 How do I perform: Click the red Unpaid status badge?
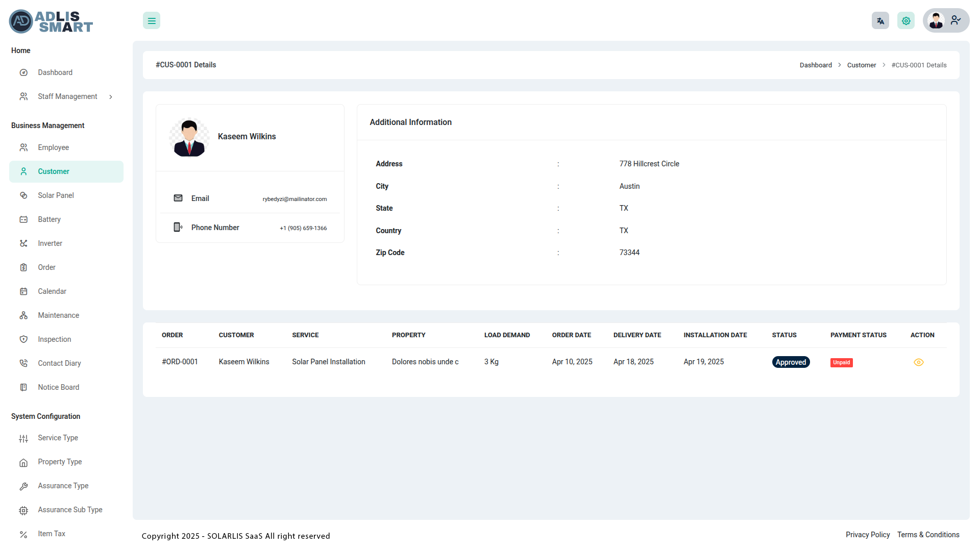click(841, 363)
